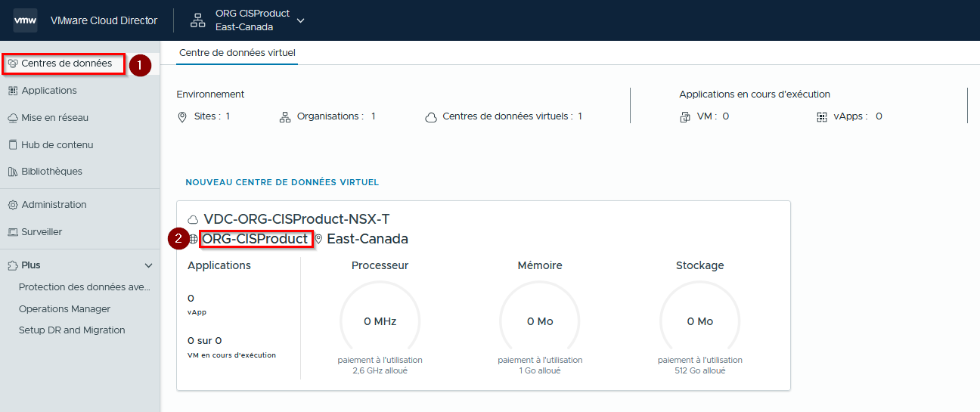Screen dimensions: 980x412
Task: Click Centres de données virtuels cloud icon
Action: pyautogui.click(x=431, y=117)
